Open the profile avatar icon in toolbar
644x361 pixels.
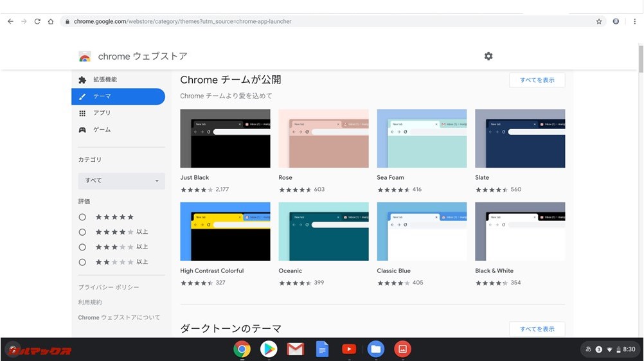pos(616,21)
